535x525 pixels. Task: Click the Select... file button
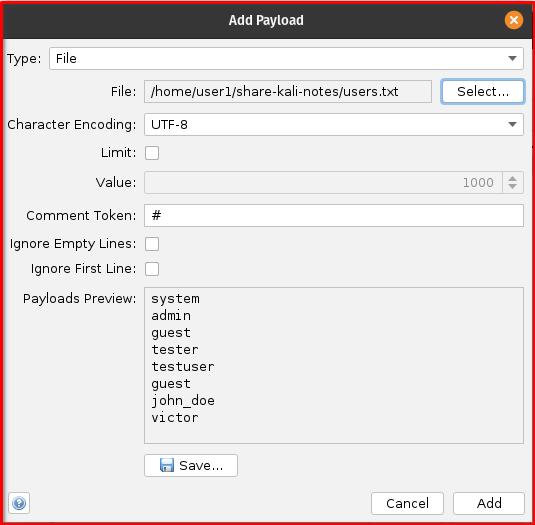tap(483, 91)
